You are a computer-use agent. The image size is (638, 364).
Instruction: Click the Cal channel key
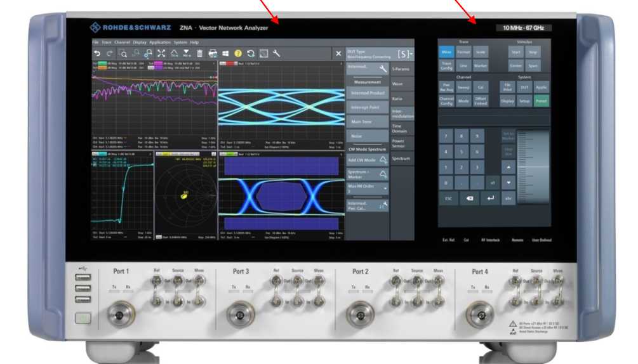pos(481,88)
